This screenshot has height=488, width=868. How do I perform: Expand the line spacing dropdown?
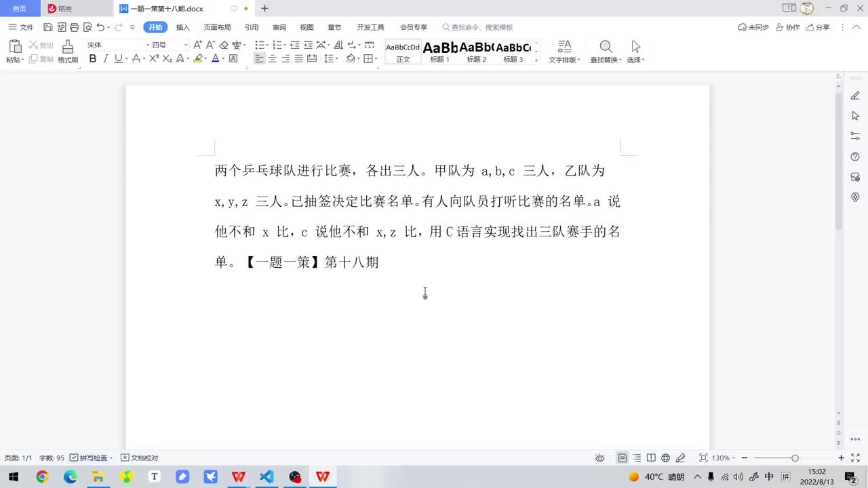point(336,60)
